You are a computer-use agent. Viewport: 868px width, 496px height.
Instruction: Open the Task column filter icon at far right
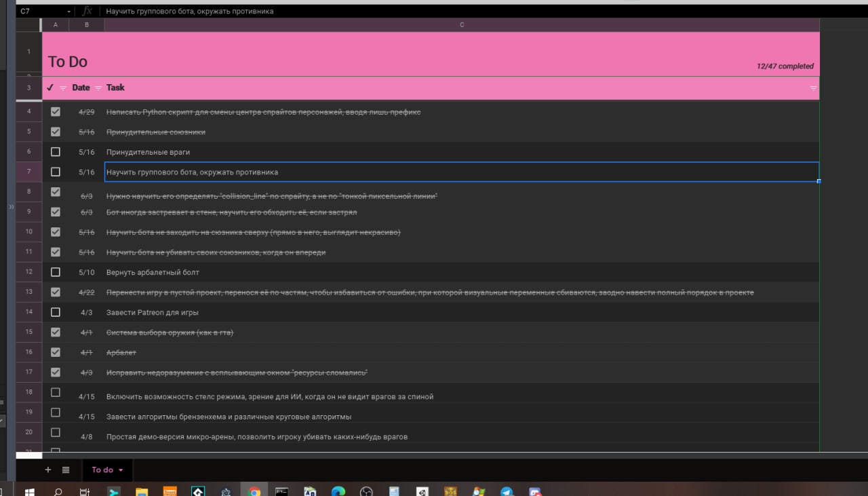(x=813, y=88)
